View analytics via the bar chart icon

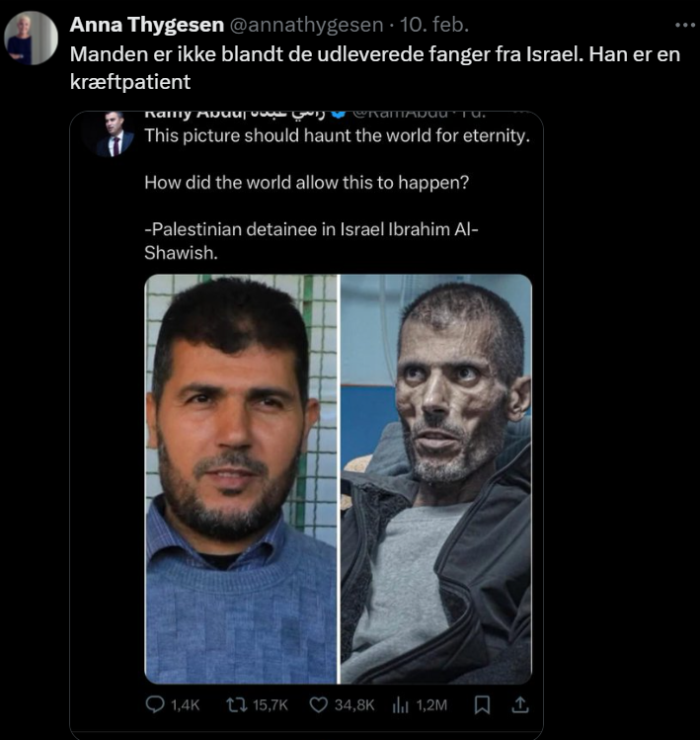tap(401, 705)
